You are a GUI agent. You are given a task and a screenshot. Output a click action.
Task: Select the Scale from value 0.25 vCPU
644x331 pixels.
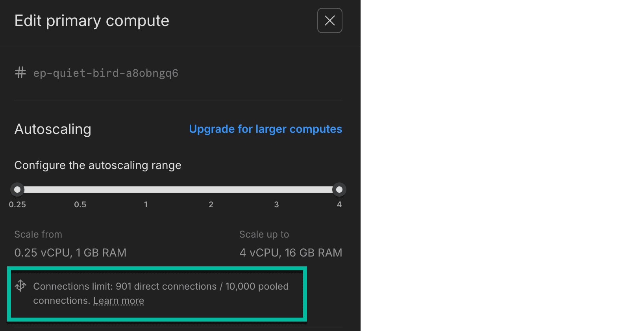[x=70, y=252]
